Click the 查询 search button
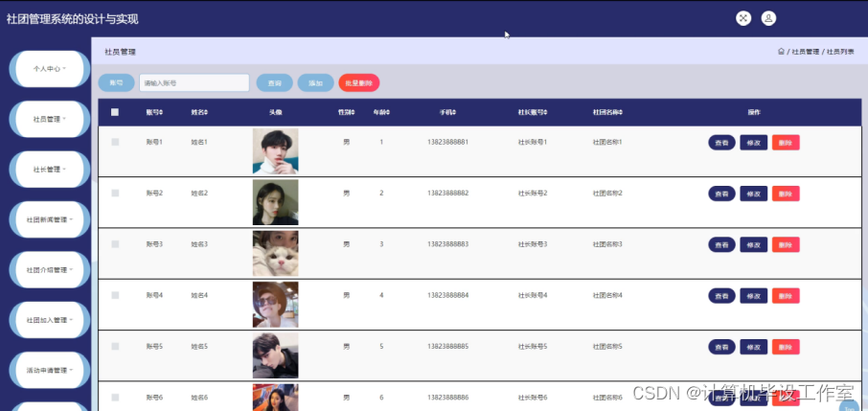The width and height of the screenshot is (868, 411). [275, 83]
